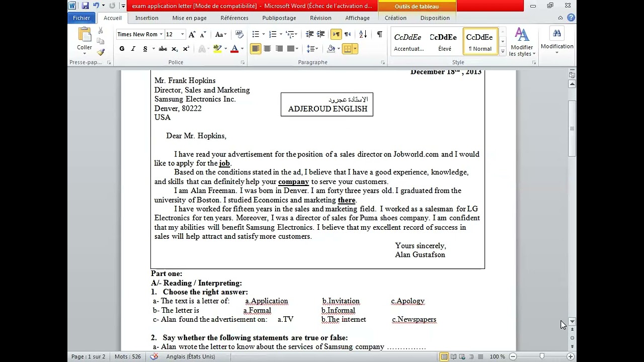Switch to web layout view

pyautogui.click(x=462, y=356)
